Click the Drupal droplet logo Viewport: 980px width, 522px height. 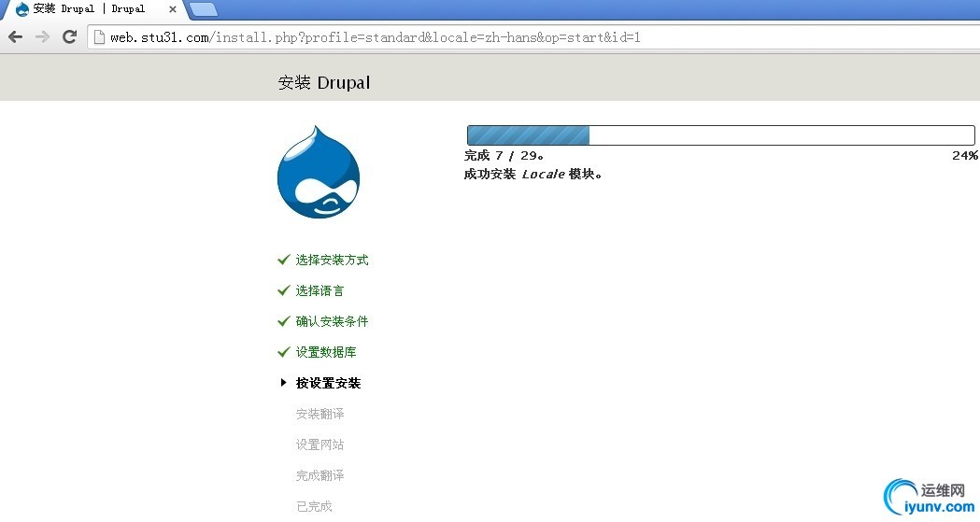pyautogui.click(x=319, y=173)
